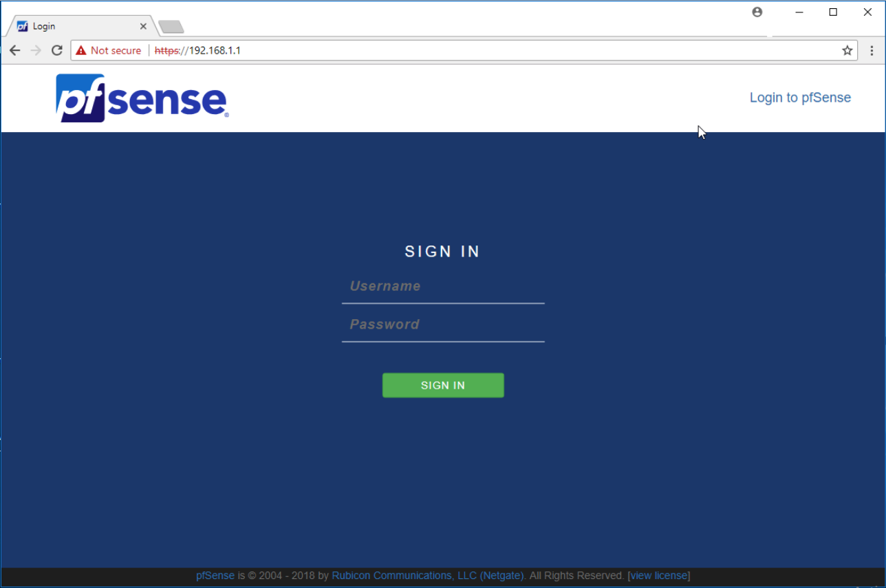This screenshot has width=886, height=588.
Task: Open the Rubicon Communications, LLC (Netgate) link
Action: [428, 576]
